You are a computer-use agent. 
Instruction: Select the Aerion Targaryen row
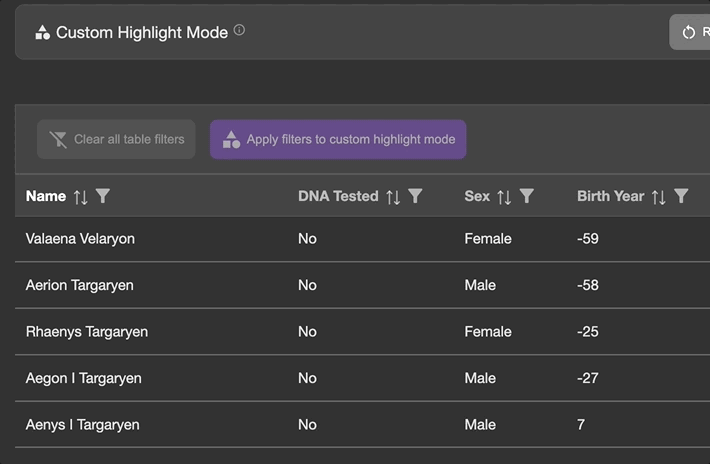pos(79,286)
